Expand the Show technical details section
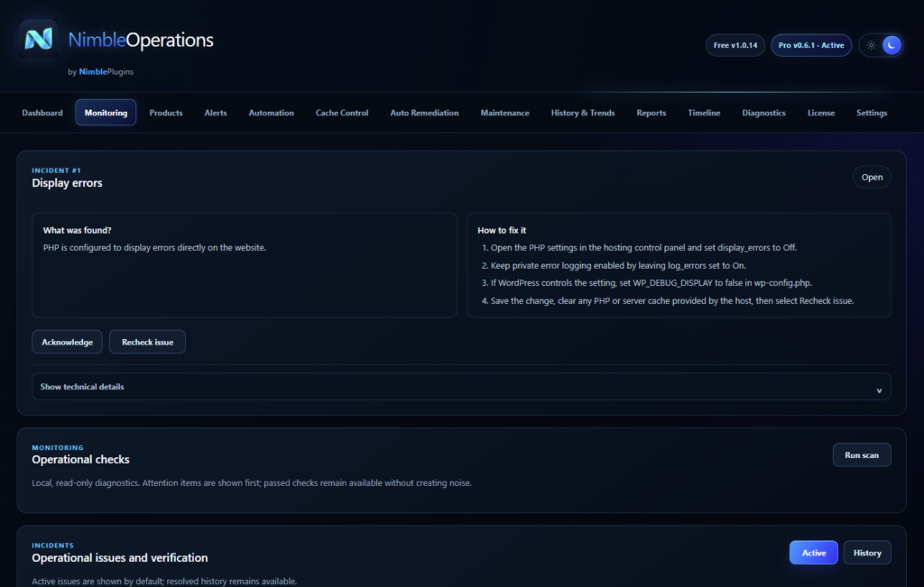 [461, 387]
